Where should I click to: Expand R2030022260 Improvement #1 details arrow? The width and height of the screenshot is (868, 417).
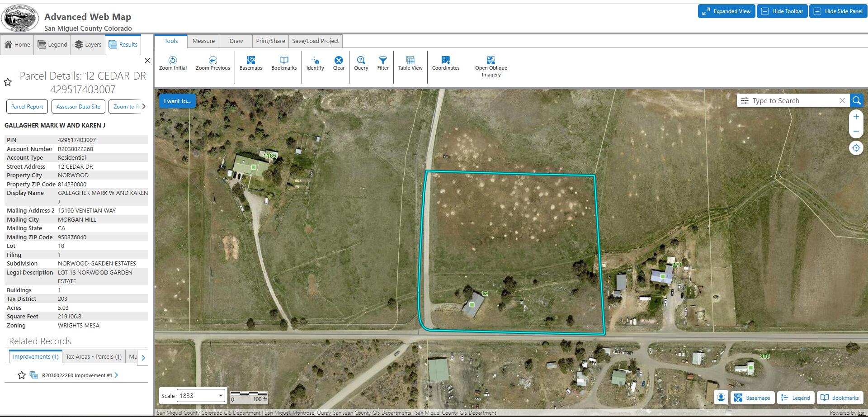click(116, 375)
